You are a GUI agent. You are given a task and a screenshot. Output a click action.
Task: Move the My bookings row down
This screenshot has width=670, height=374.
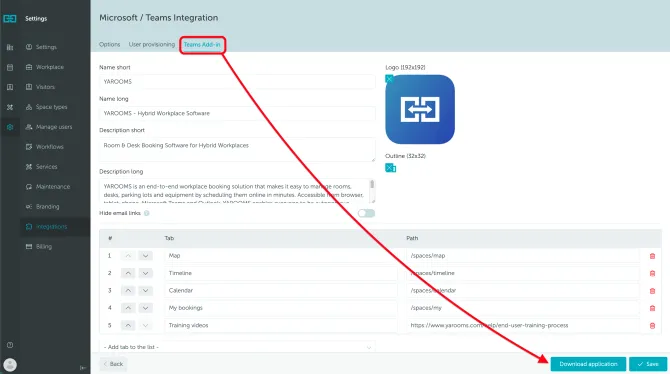point(145,308)
